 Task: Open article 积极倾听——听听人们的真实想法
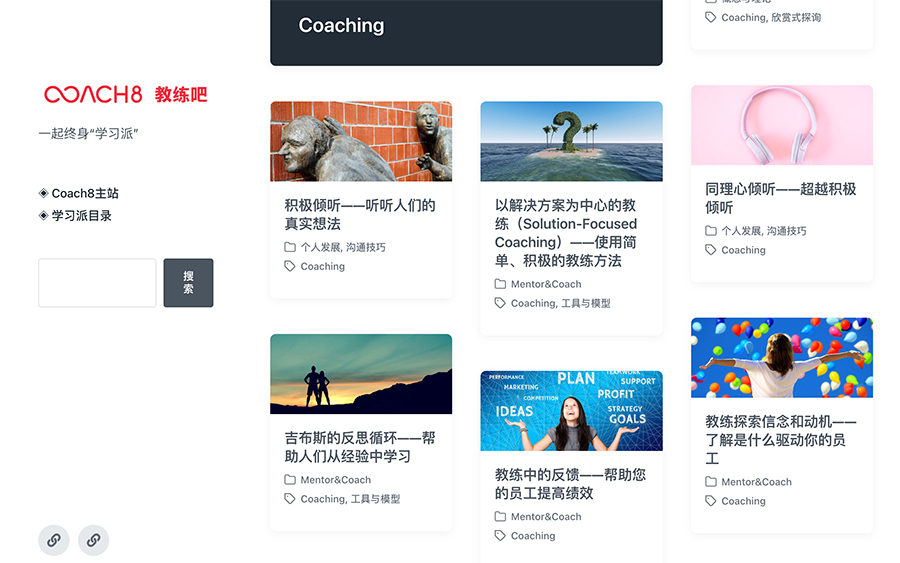click(x=360, y=215)
